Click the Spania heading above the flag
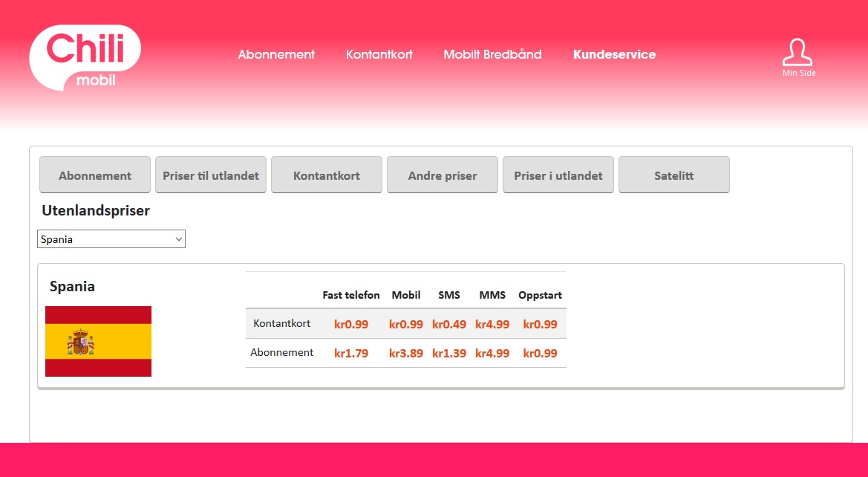 pyautogui.click(x=72, y=286)
